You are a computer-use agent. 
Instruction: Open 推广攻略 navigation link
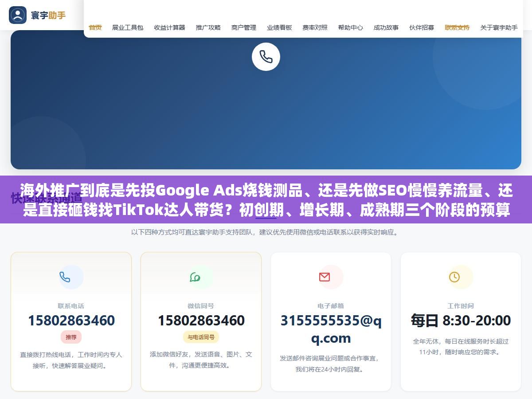pyautogui.click(x=208, y=27)
